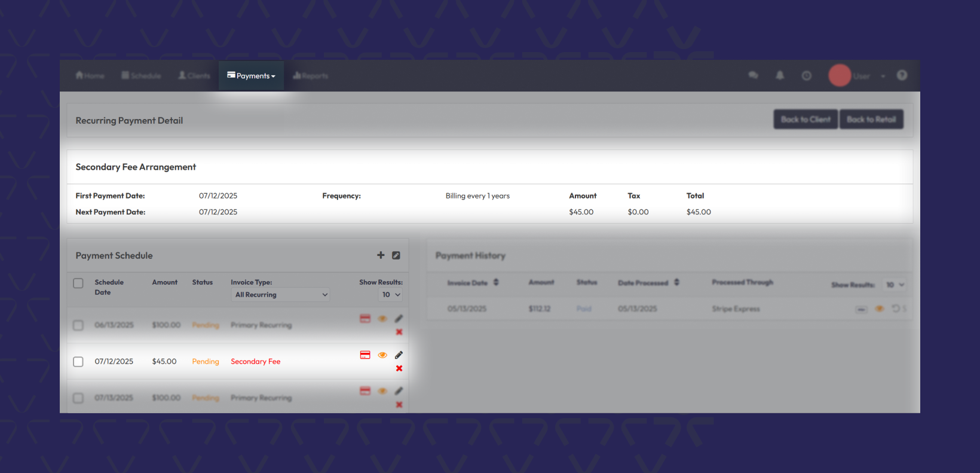Viewport: 980px width, 473px height.
Task: Toggle the select-all checkbox in schedule header
Action: pyautogui.click(x=78, y=283)
